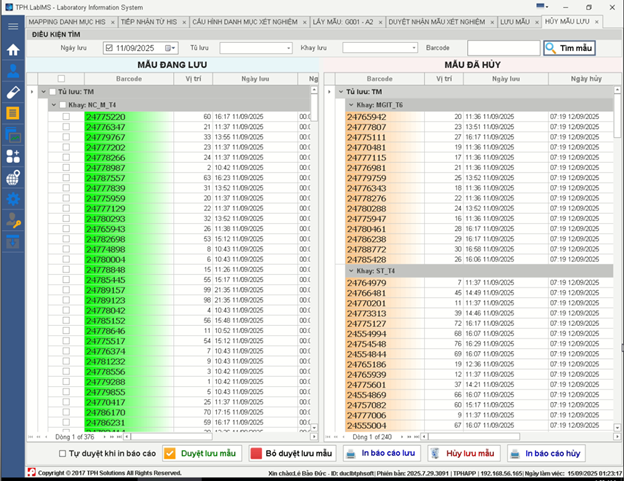Switch to DUYỆT NHẬN MẪU XÉT NGHIỆM tab
This screenshot has width=624, height=481.
(440, 20)
